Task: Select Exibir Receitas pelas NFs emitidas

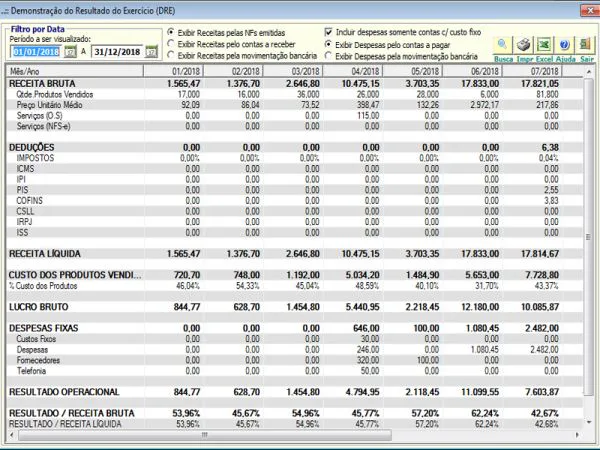Action: (171, 32)
